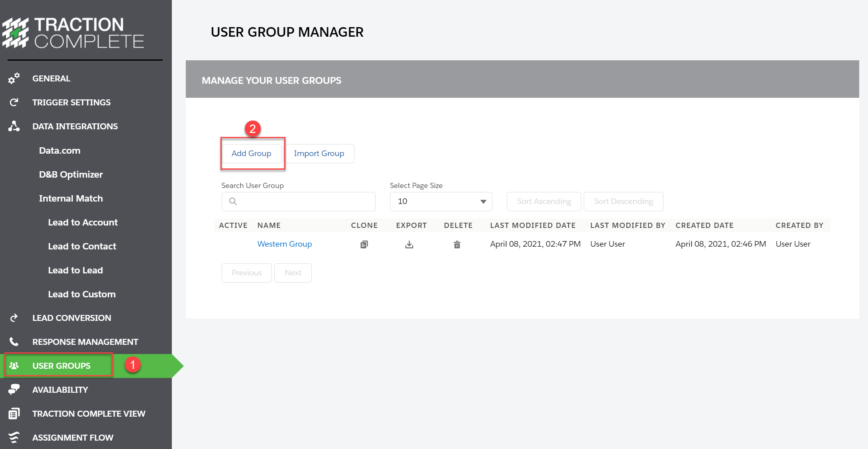Viewport: 868px width, 449px height.
Task: Expand Data Integrations in the sidebar
Action: point(75,126)
